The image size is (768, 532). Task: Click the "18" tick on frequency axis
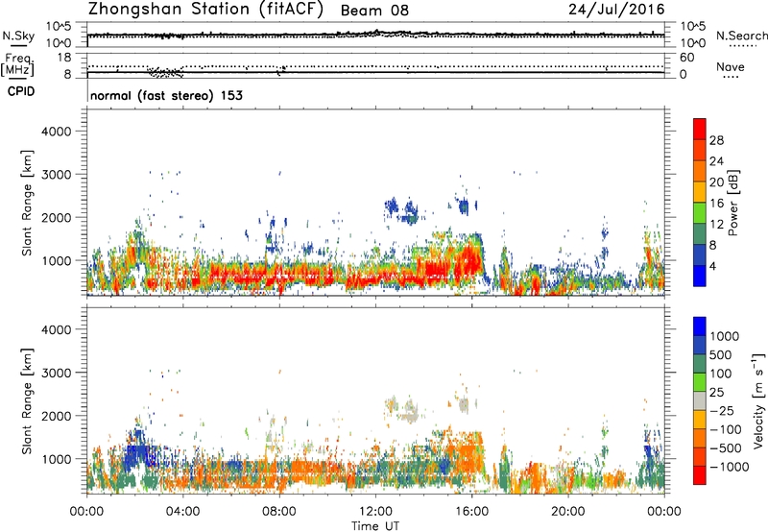pos(64,58)
